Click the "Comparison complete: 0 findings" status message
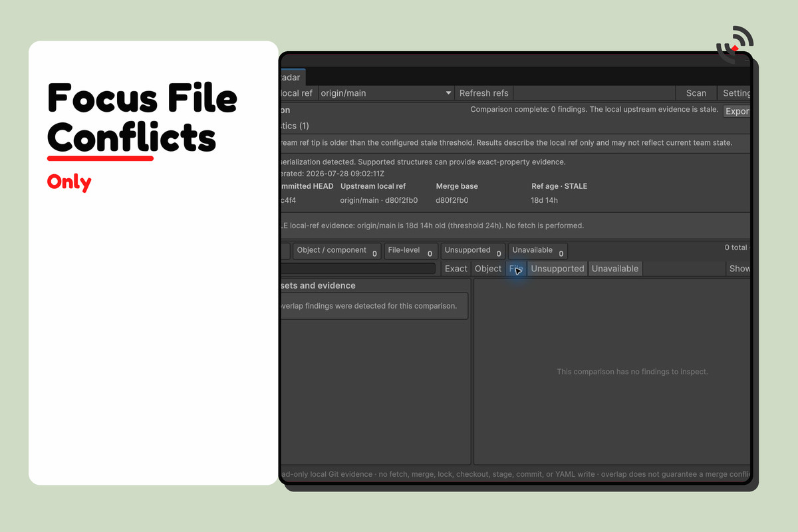The height and width of the screenshot is (532, 798). (x=594, y=110)
